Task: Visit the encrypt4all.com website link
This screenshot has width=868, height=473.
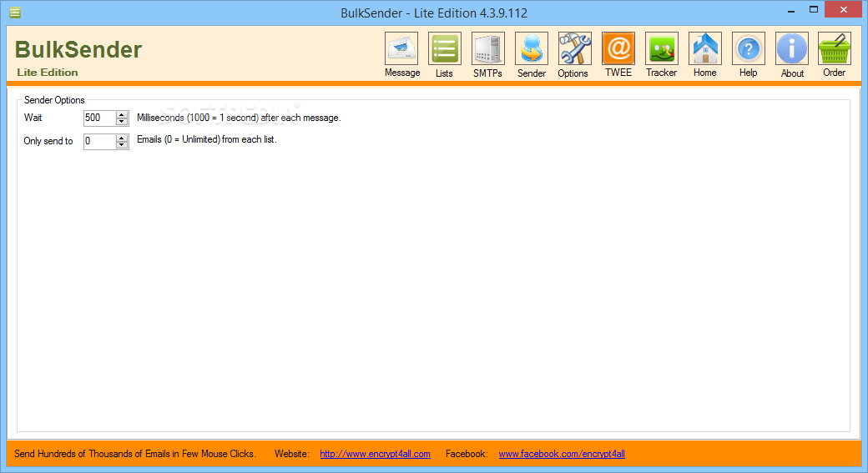Action: click(x=375, y=454)
